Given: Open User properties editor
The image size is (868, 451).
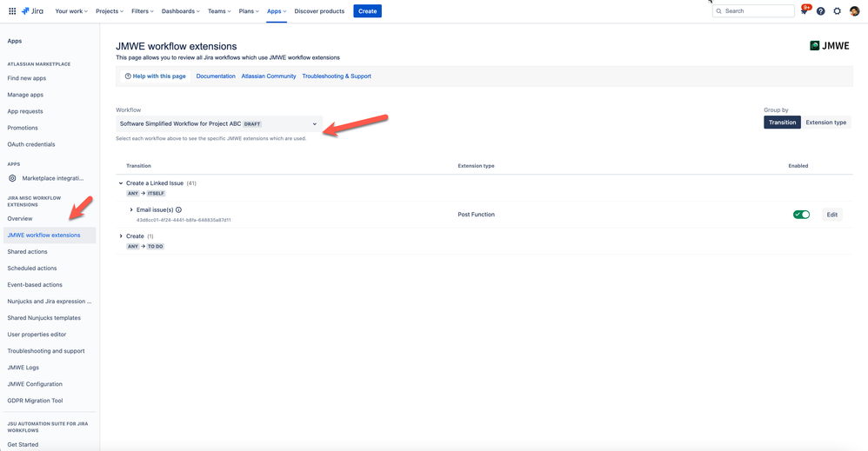Looking at the screenshot, I should pos(37,335).
